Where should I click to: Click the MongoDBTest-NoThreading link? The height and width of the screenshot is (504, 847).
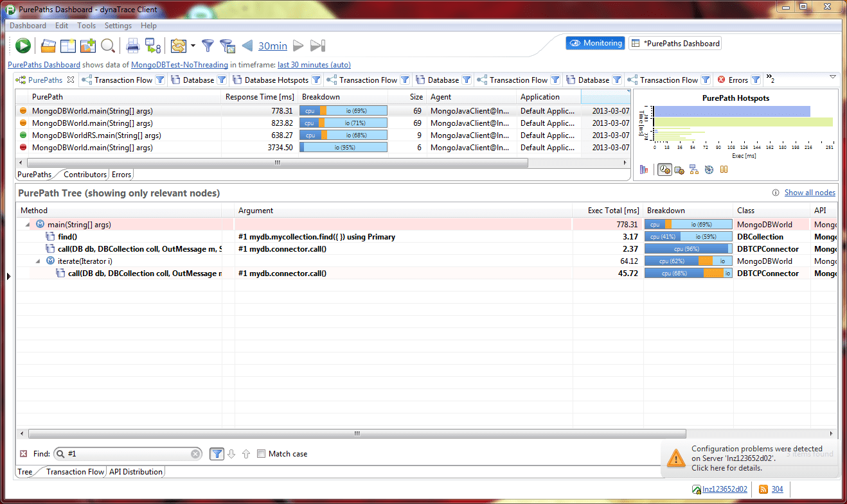click(x=179, y=65)
